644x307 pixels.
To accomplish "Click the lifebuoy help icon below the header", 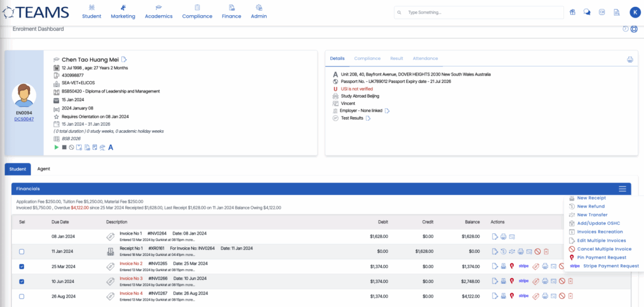I will pos(634,29).
